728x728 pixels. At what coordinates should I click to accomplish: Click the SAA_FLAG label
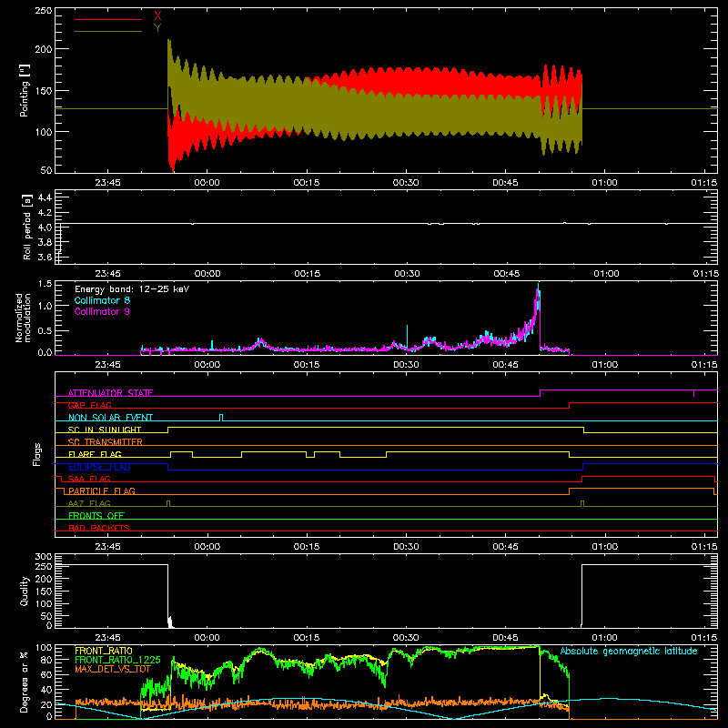coord(89,480)
